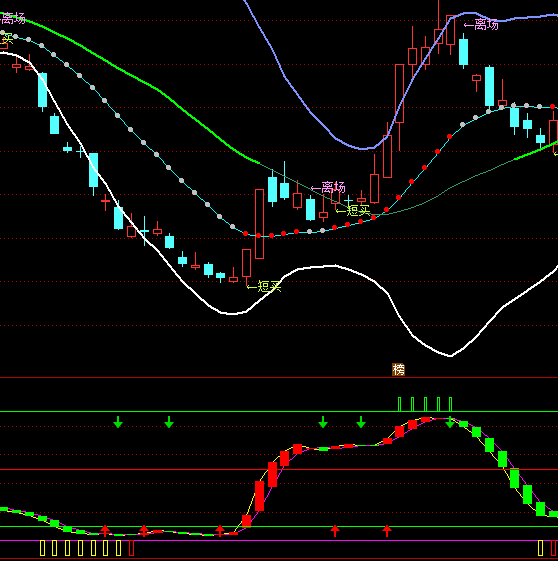Select the last hollow green bar above the green line
558x561 pixels.
point(450,404)
